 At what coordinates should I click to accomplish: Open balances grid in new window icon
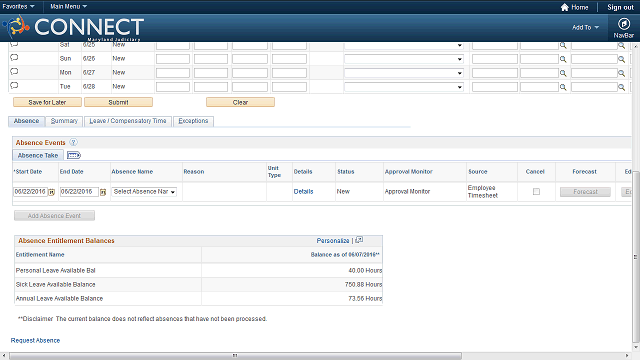tap(359, 240)
